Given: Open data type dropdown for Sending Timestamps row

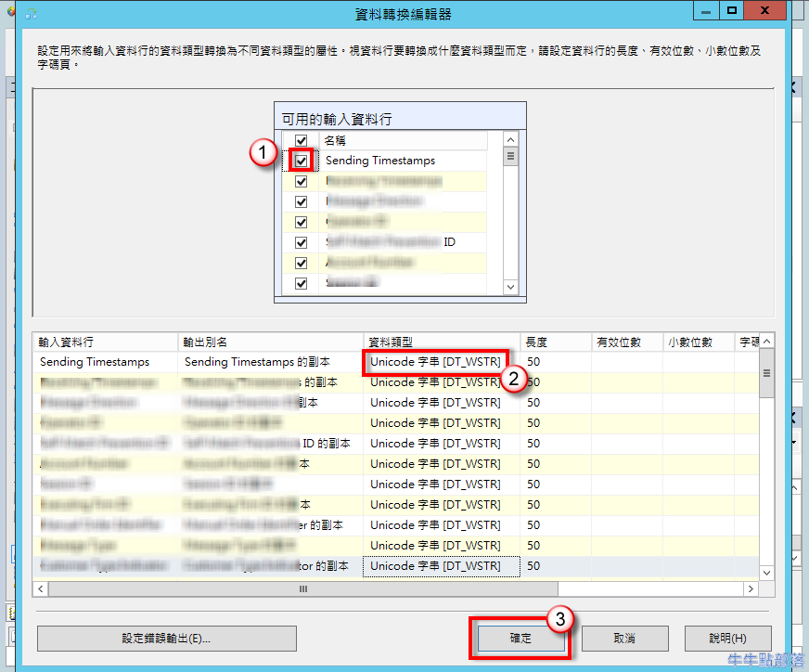Looking at the screenshot, I should (435, 362).
